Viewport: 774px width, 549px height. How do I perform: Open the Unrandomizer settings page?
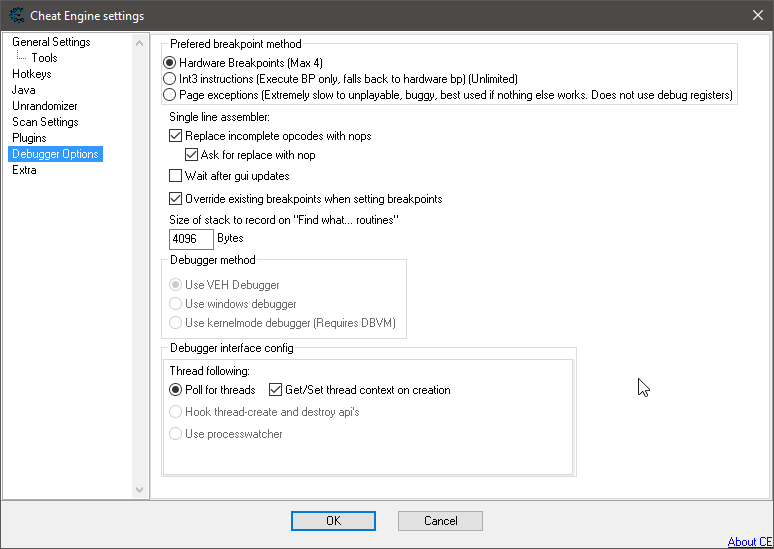click(44, 106)
